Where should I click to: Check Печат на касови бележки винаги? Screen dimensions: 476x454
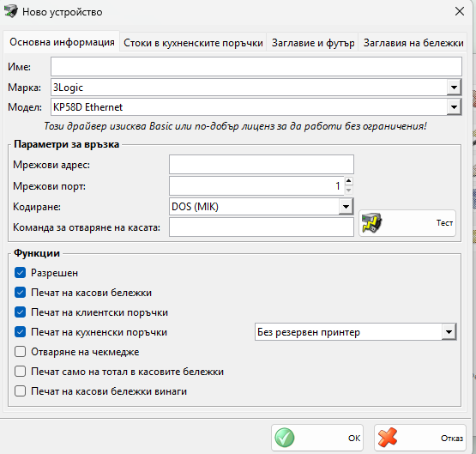point(20,391)
